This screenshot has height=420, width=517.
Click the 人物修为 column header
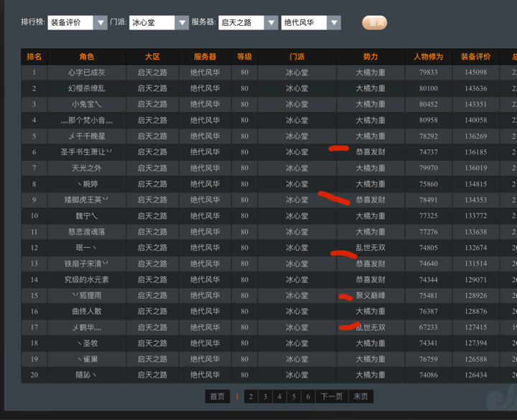pos(428,57)
